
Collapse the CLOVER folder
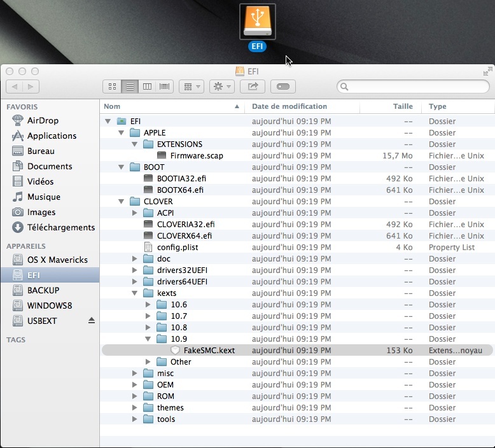tap(122, 202)
